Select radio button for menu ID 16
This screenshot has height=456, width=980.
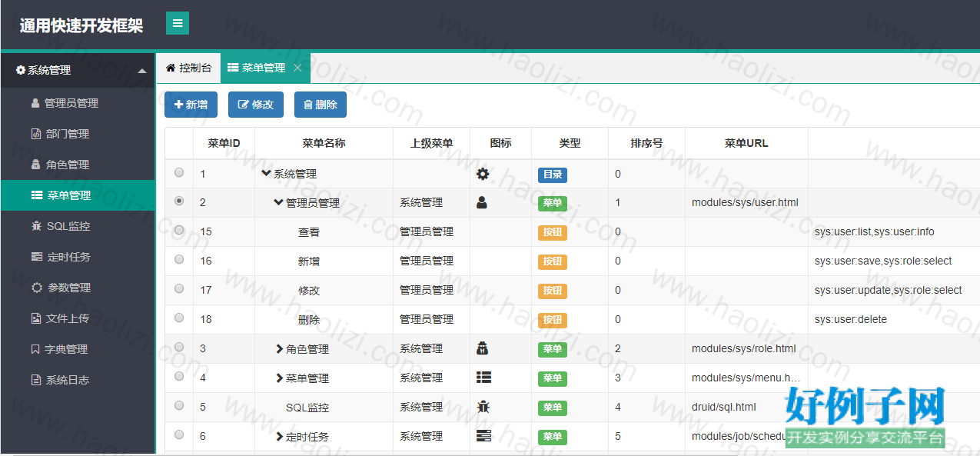pyautogui.click(x=179, y=259)
